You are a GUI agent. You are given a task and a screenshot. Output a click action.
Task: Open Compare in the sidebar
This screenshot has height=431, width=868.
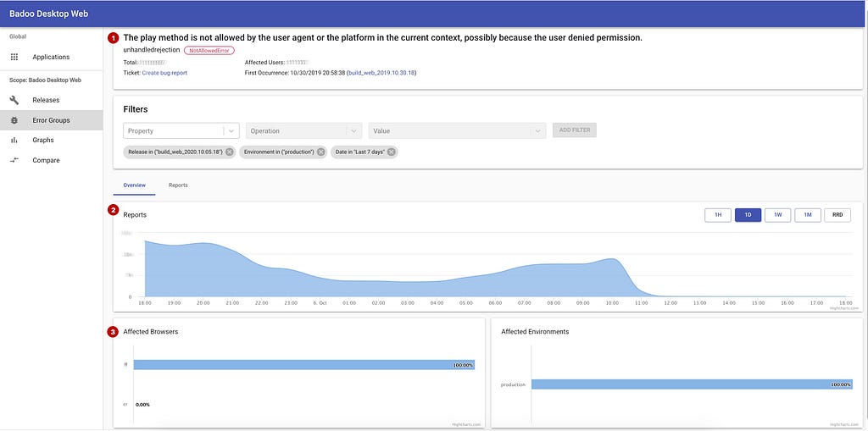point(51,160)
